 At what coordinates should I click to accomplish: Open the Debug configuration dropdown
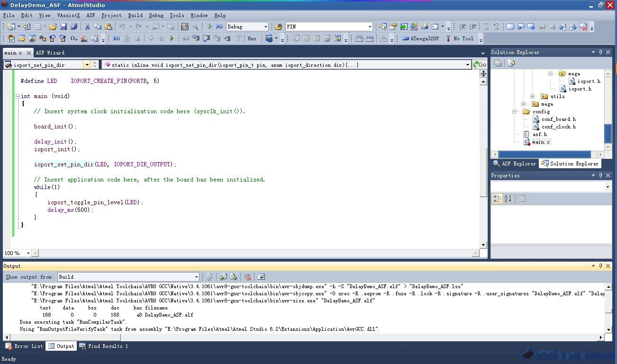[265, 27]
